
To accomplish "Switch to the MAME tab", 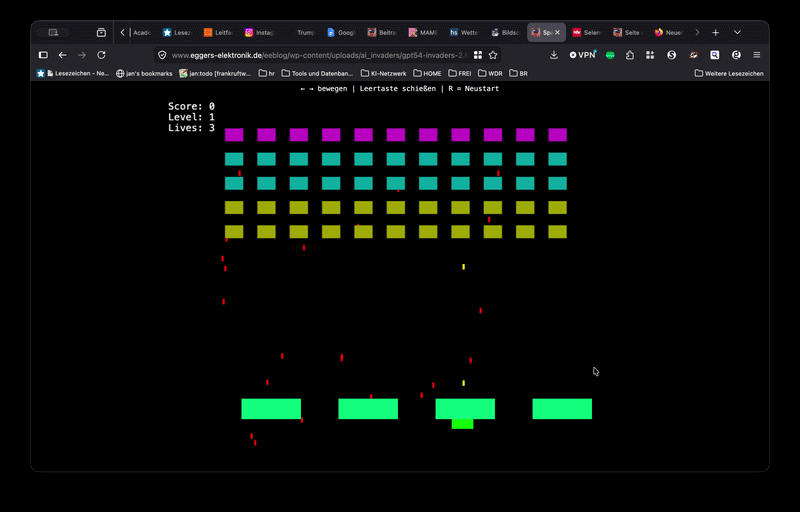I will coord(423,33).
